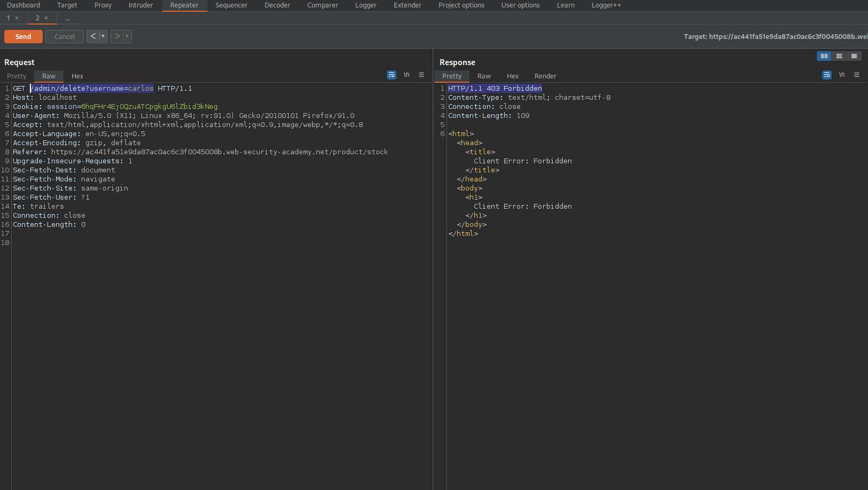Switch Request view to Pretty
Image resolution: width=868 pixels, height=490 pixels.
17,76
